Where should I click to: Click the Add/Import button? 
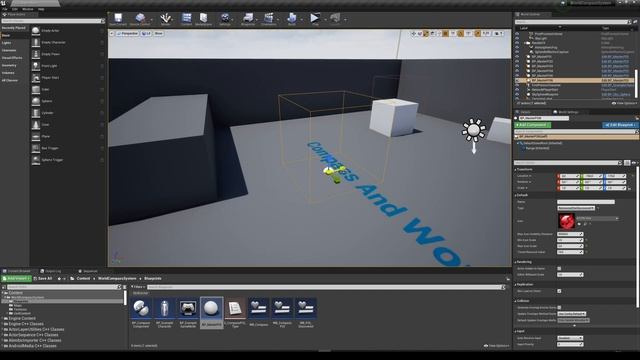(x=16, y=278)
